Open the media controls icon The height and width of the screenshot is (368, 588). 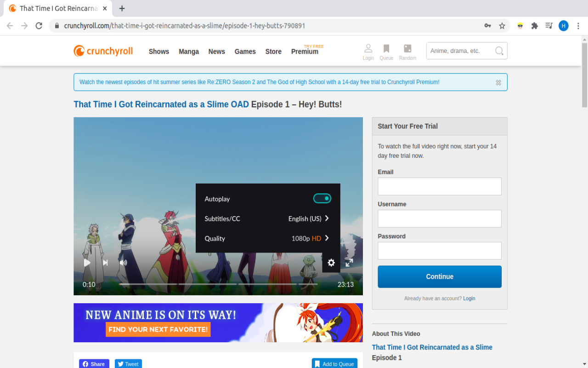548,26
